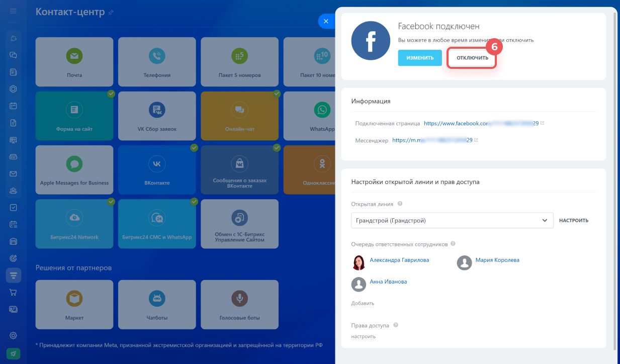
Task: Open the Чатботы partner tile
Action: point(157,305)
